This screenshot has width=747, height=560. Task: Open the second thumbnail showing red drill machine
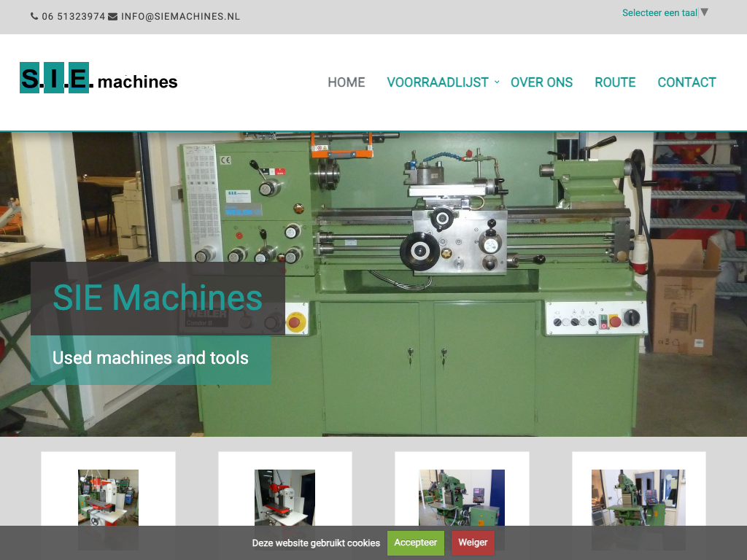pyautogui.click(x=285, y=499)
